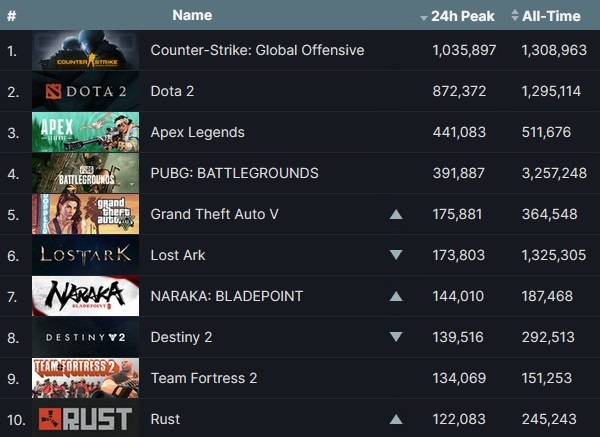600x437 pixels.
Task: Open the PUBG Battlegrounds banner image
Action: (85, 174)
